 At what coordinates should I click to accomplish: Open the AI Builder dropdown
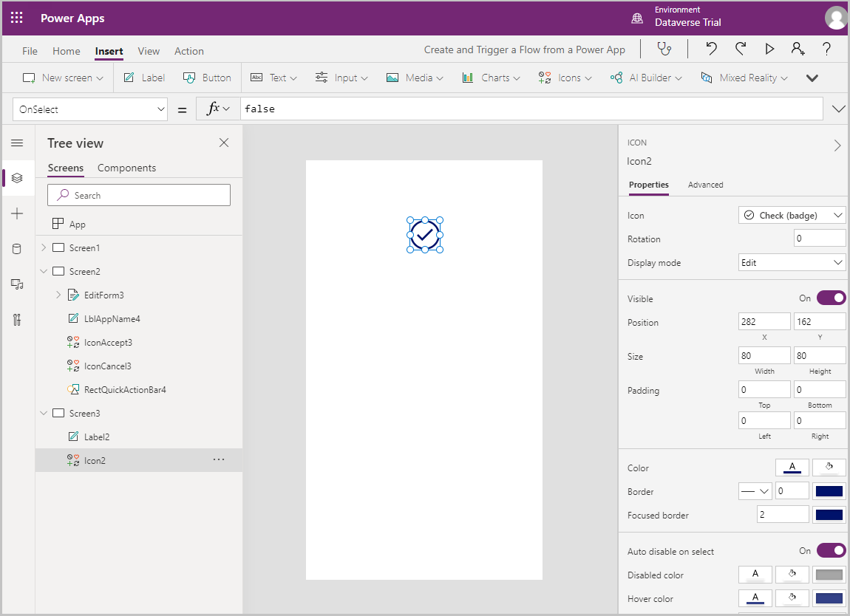(646, 78)
